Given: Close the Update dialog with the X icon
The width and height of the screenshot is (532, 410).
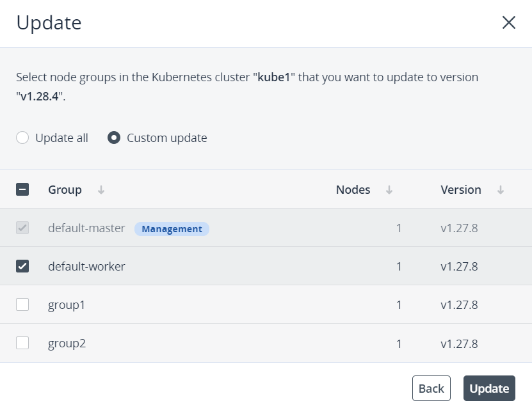Looking at the screenshot, I should [x=508, y=23].
